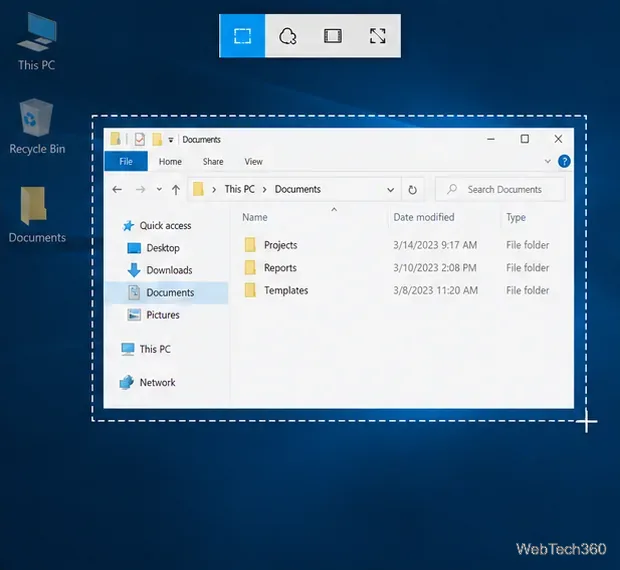
Task: Select Quick access in navigation pane
Action: 165,225
